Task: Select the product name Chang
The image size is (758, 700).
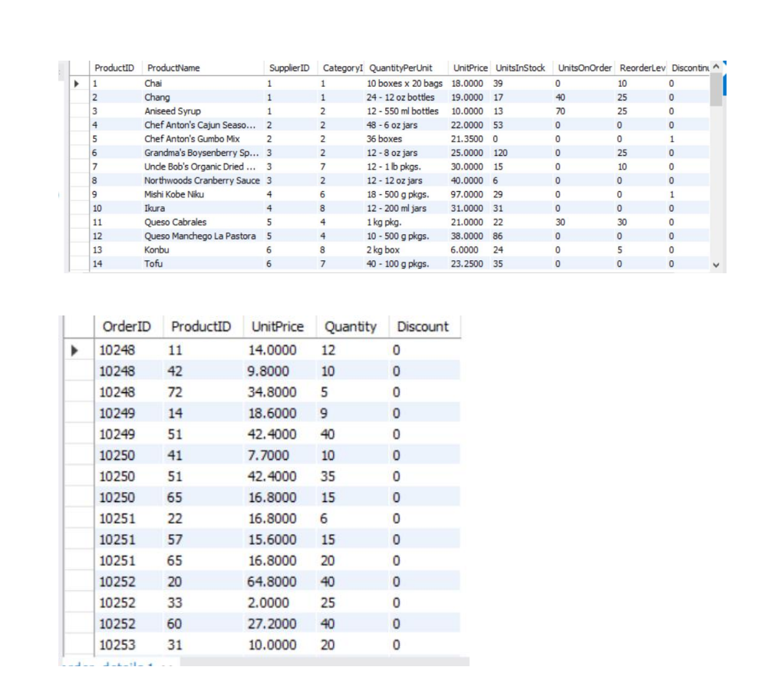Action: click(157, 97)
